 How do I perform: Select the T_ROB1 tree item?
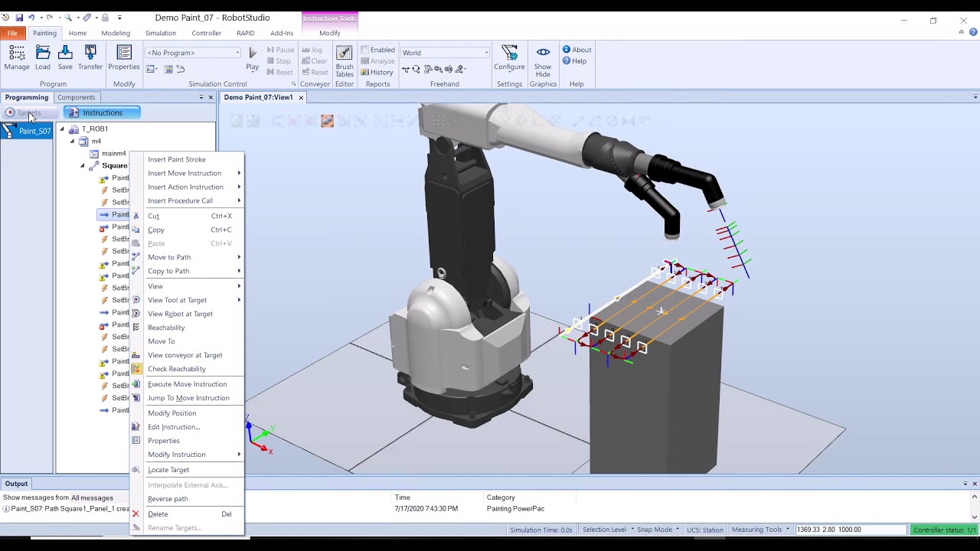[95, 129]
